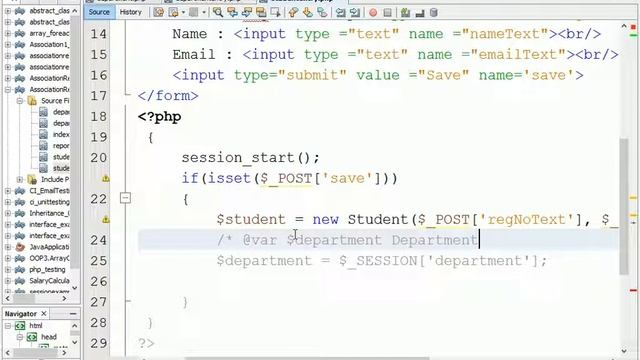Click the Find Next Occurrence icon

(247, 12)
